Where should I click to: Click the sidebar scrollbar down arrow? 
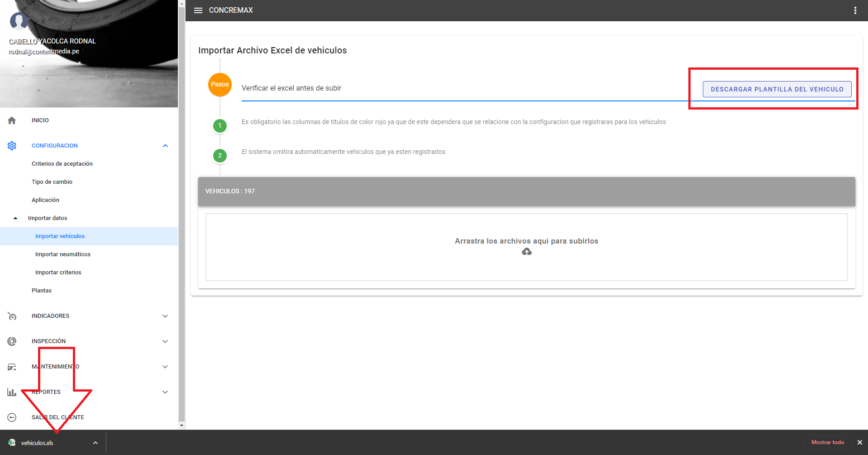pyautogui.click(x=181, y=426)
